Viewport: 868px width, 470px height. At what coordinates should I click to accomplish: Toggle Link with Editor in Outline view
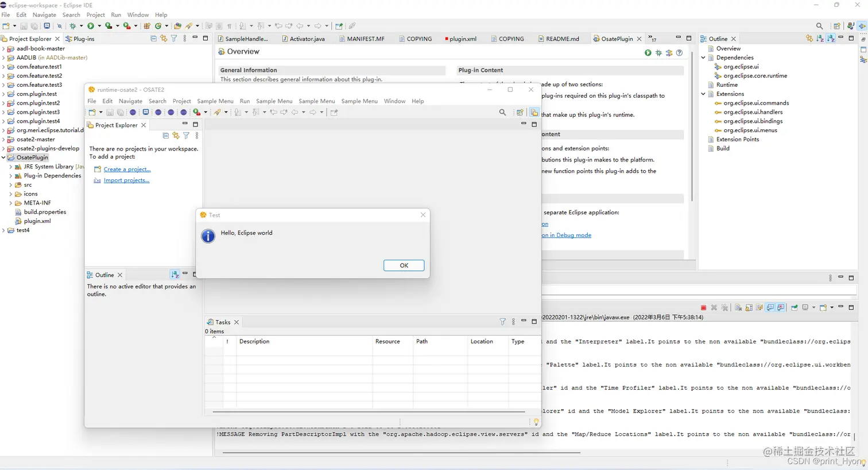pyautogui.click(x=809, y=38)
